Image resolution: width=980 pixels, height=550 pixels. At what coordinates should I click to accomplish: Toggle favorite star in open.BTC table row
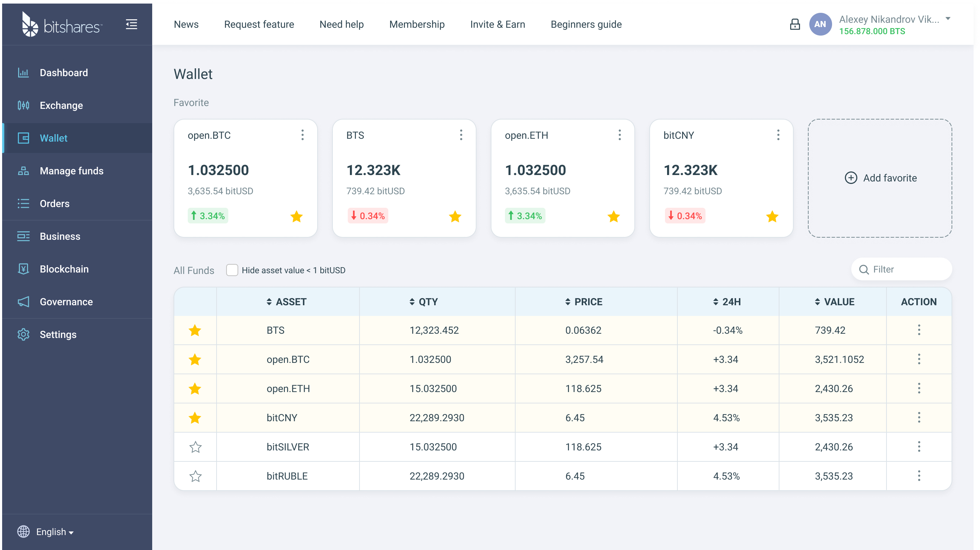pos(195,359)
